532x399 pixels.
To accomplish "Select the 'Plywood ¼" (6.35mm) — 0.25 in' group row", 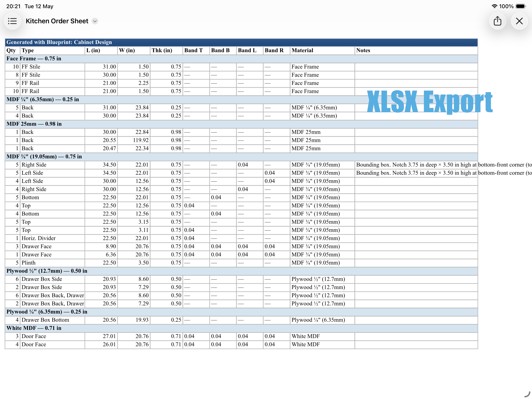I will click(x=241, y=312).
